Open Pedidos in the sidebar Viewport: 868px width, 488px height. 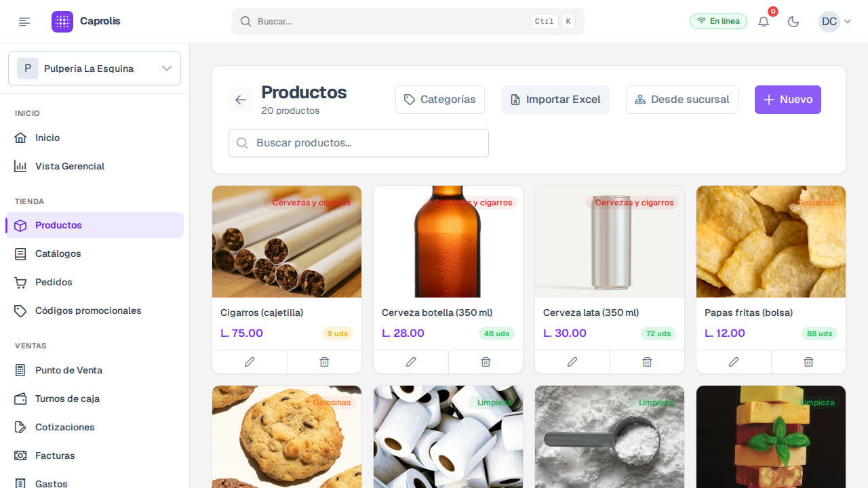(94, 282)
